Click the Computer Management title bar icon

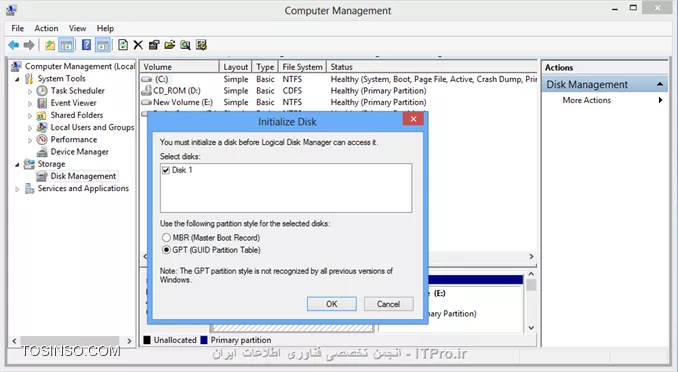click(x=12, y=10)
